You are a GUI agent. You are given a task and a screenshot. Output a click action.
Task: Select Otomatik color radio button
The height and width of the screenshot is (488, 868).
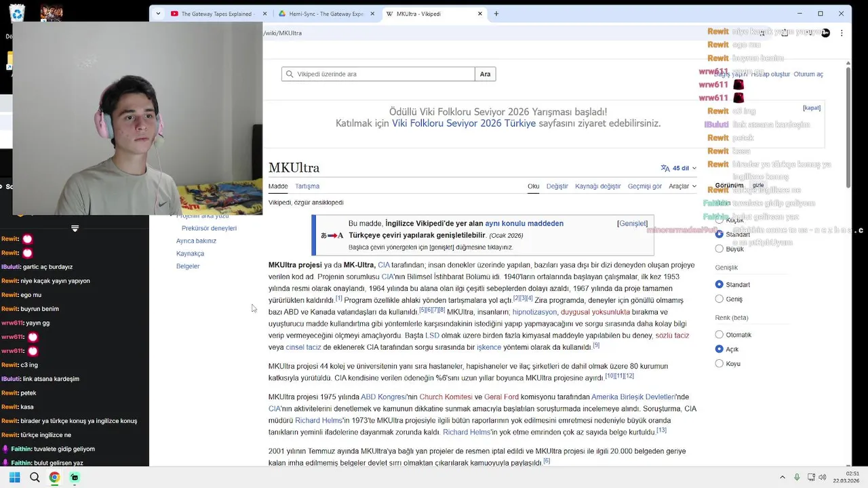(719, 335)
